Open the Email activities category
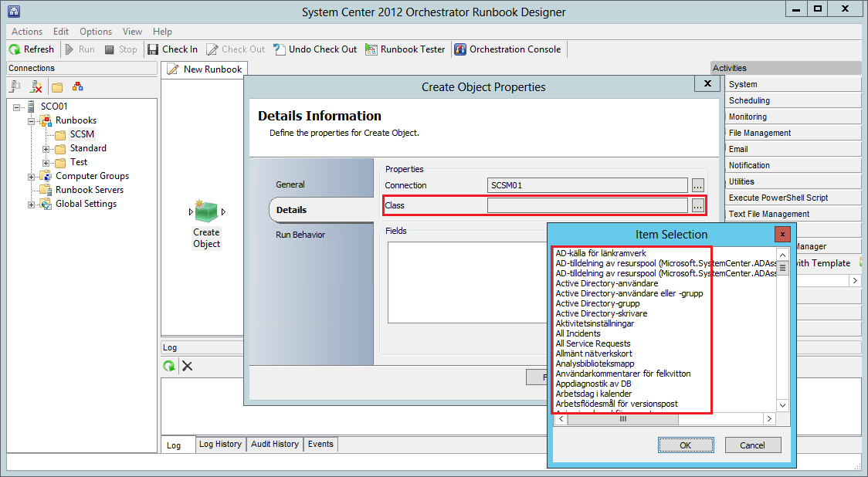Viewport: 868px width, 477px height. coord(793,149)
